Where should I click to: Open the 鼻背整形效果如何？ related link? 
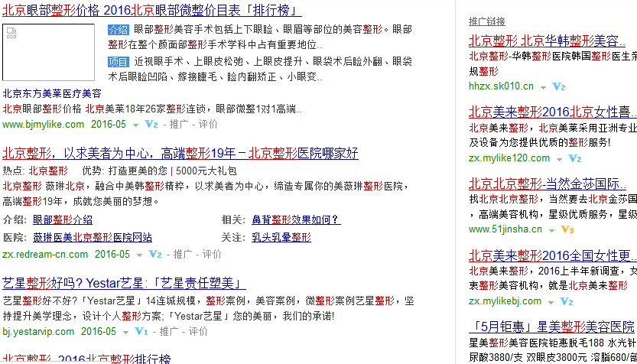[296, 220]
